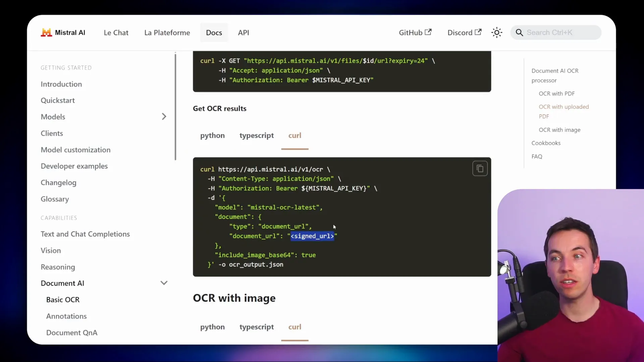Open Quickstart in the sidebar
The width and height of the screenshot is (644, 362).
point(58,101)
